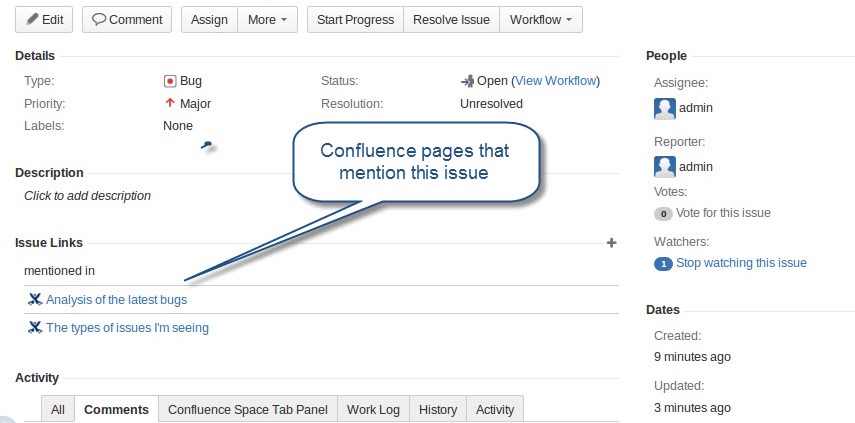Click the Edit pencil button
This screenshot has width=855, height=423.
click(45, 20)
